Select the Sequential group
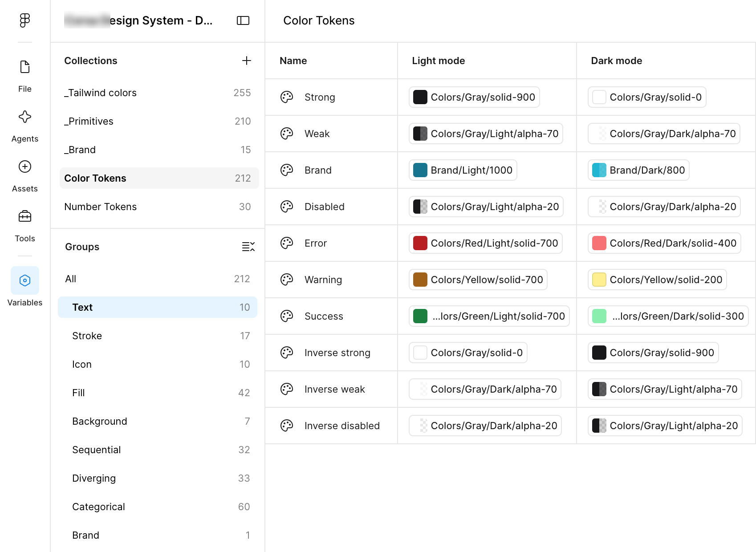Screen dimensions: 756x552 pyautogui.click(x=158, y=450)
